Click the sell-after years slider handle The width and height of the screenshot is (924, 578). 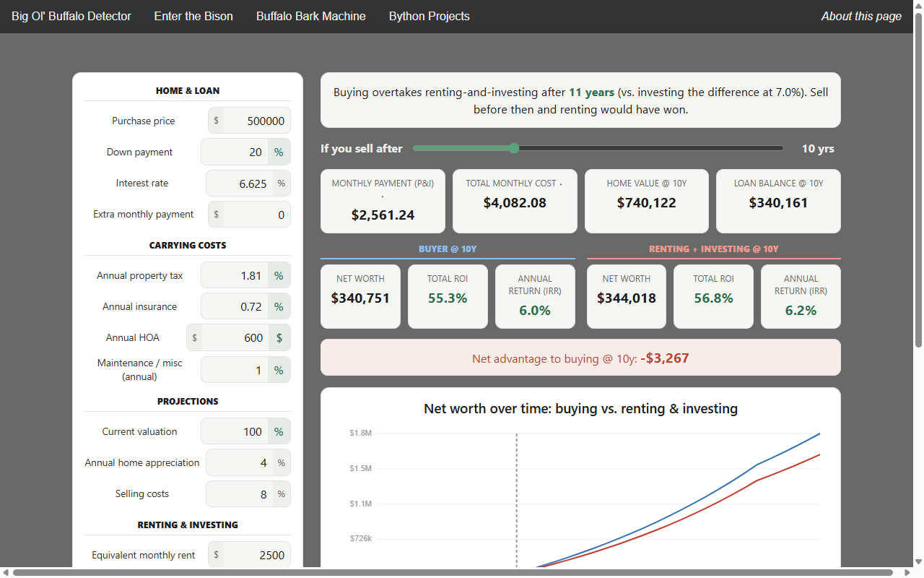[514, 148]
